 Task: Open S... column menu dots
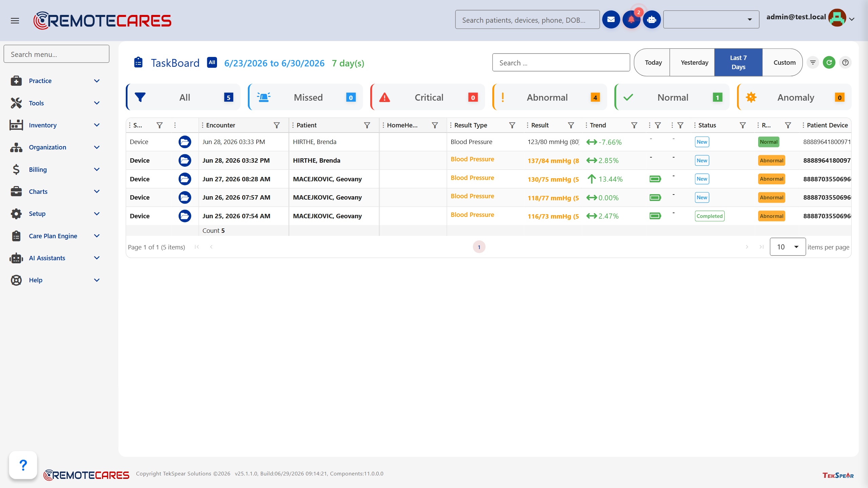click(x=130, y=125)
